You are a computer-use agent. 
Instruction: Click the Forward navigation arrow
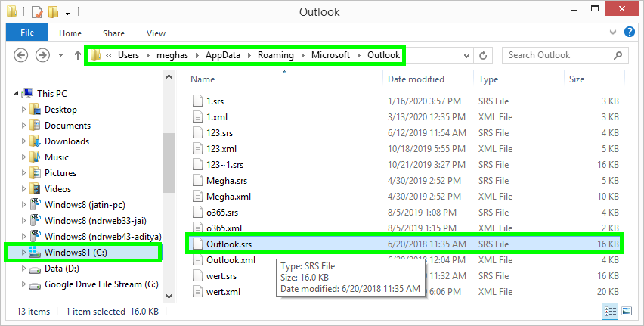(43, 55)
